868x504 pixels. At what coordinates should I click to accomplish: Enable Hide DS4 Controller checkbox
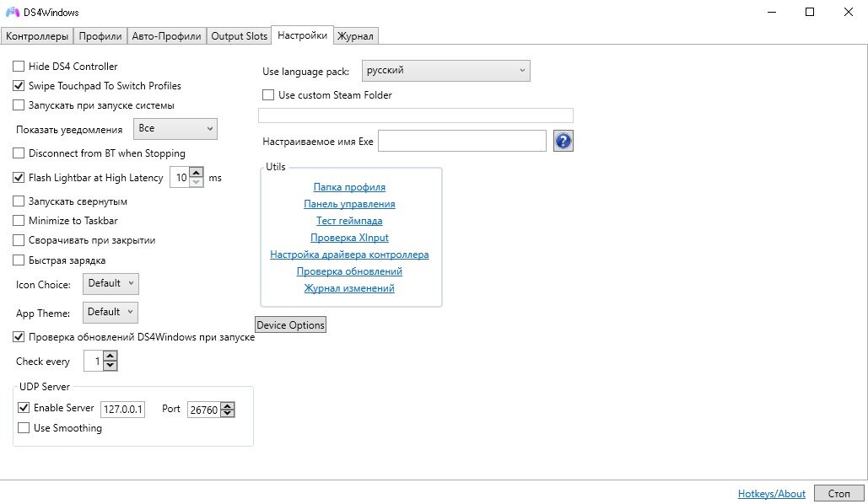click(x=19, y=67)
